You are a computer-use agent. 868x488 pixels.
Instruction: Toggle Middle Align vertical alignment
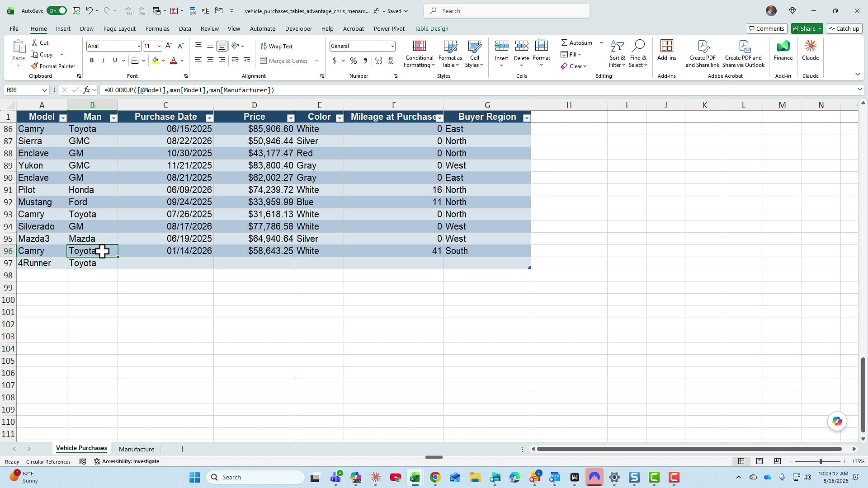(210, 46)
